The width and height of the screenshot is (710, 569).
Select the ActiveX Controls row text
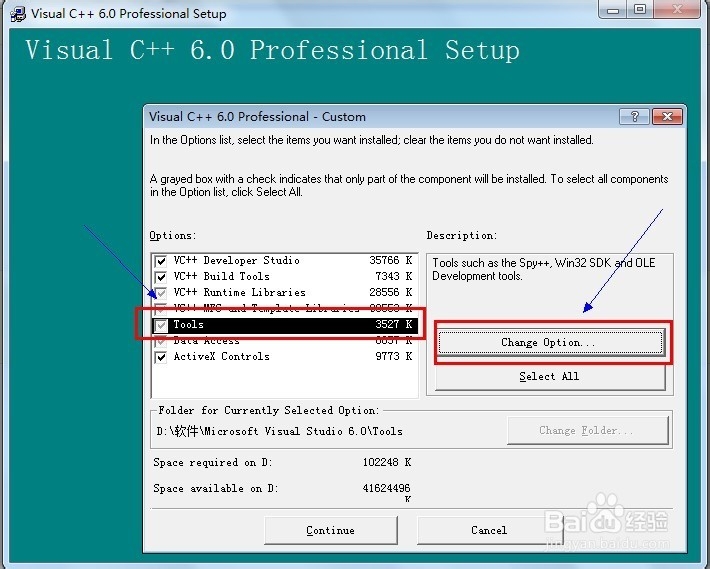tap(221, 357)
